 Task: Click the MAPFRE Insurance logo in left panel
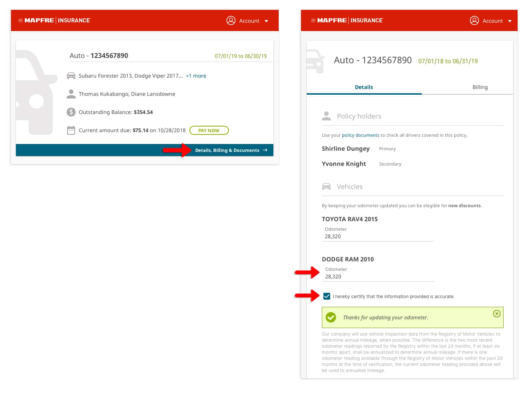55,20
